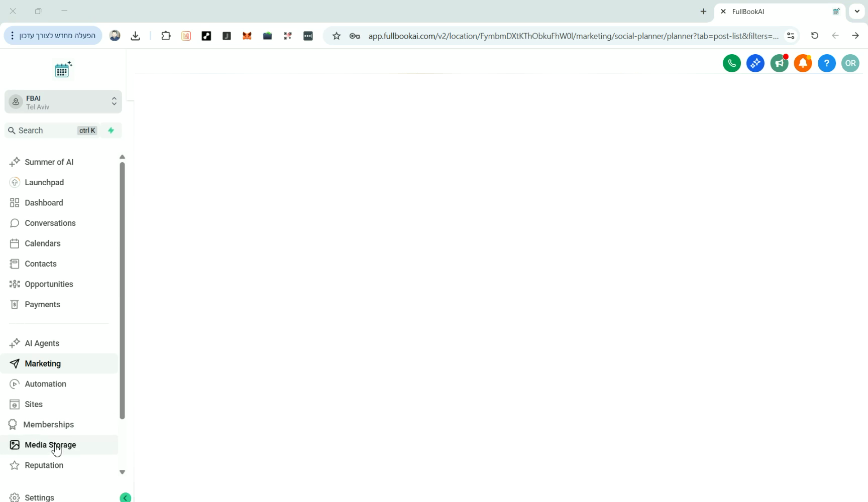Collapse the sidebar with green chevron
The width and height of the screenshot is (868, 502).
coord(126,497)
